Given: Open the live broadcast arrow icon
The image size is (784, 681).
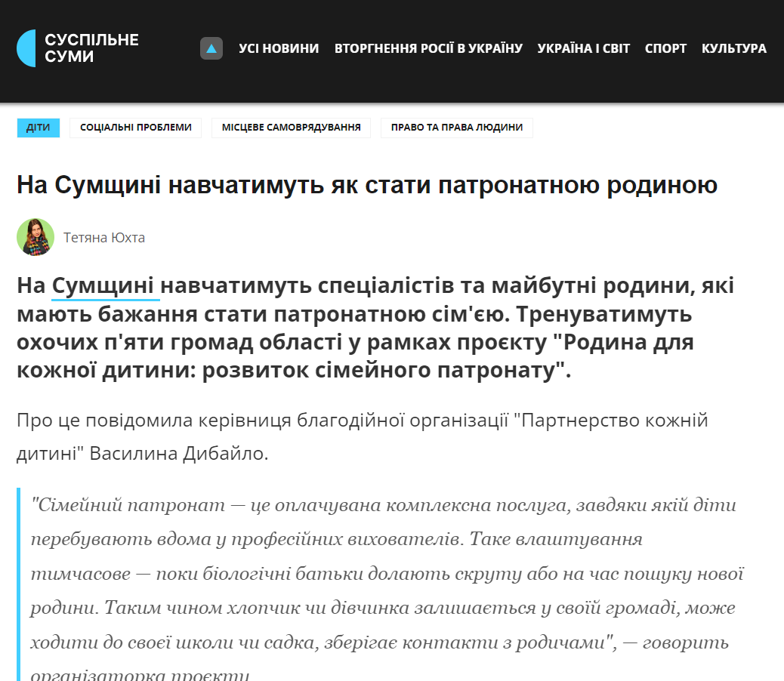Looking at the screenshot, I should (x=211, y=48).
